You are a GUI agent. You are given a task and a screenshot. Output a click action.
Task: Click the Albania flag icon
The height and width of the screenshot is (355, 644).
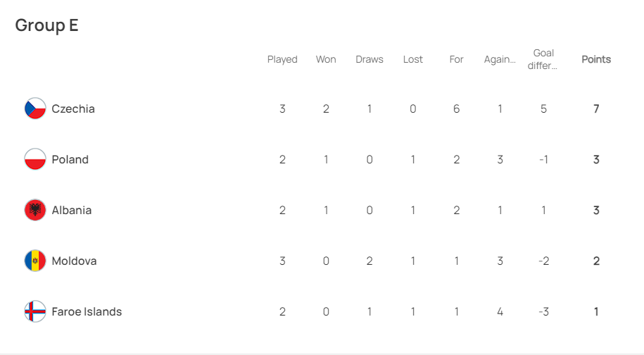coord(35,210)
